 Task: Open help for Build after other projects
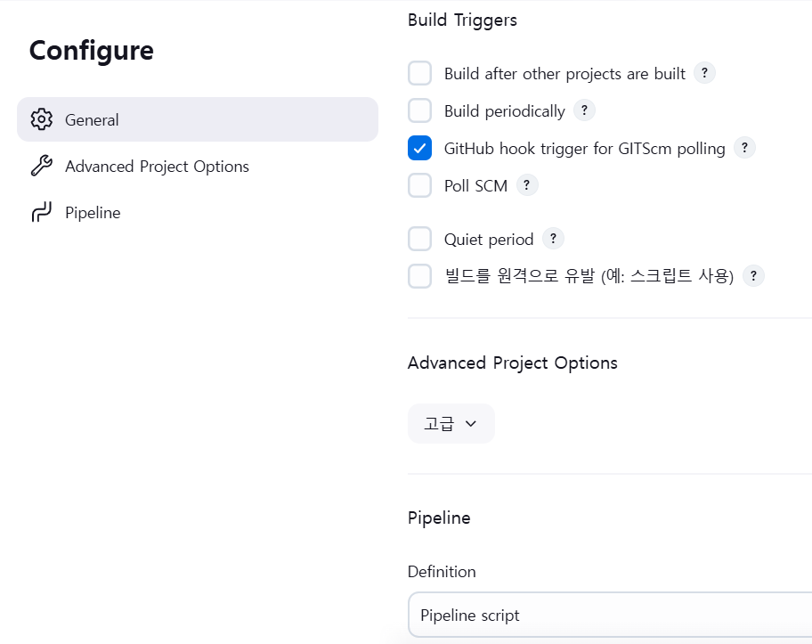(704, 73)
